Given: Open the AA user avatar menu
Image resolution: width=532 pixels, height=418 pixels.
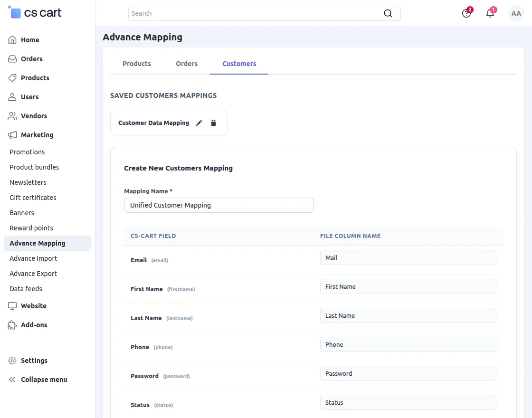Looking at the screenshot, I should coord(516,13).
